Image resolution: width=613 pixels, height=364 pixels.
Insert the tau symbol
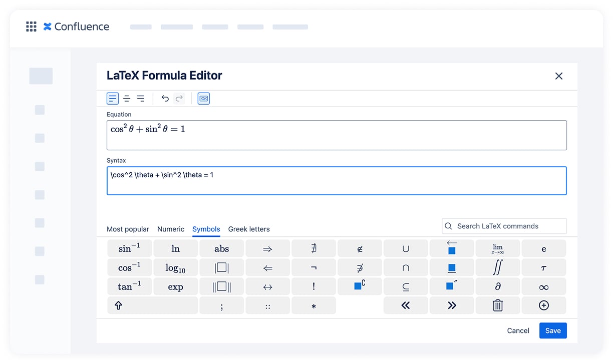[x=544, y=267]
